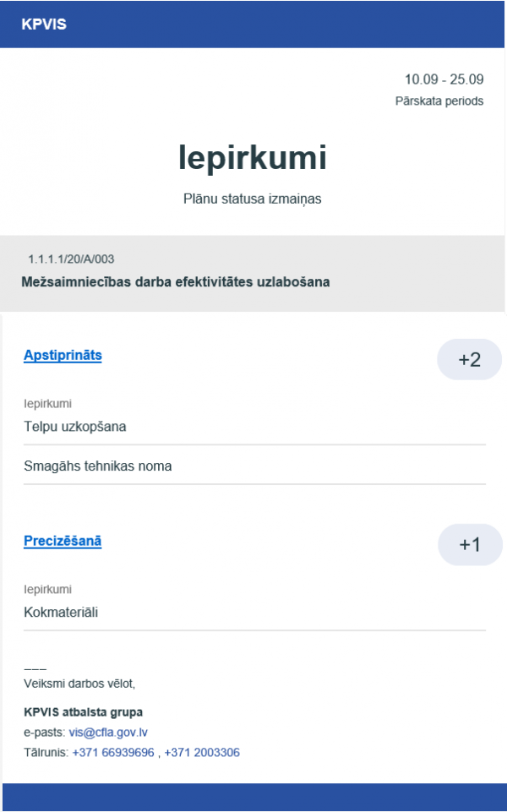Open the Precizēšanā status link
The image size is (507, 812).
point(63,541)
